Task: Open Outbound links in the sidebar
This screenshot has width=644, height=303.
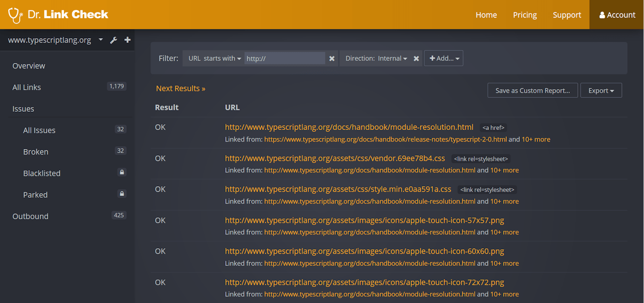Action: [30, 216]
